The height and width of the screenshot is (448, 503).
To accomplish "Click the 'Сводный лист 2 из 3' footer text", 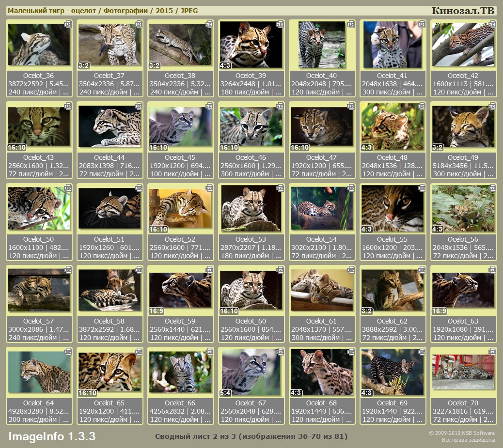I will tap(251, 436).
